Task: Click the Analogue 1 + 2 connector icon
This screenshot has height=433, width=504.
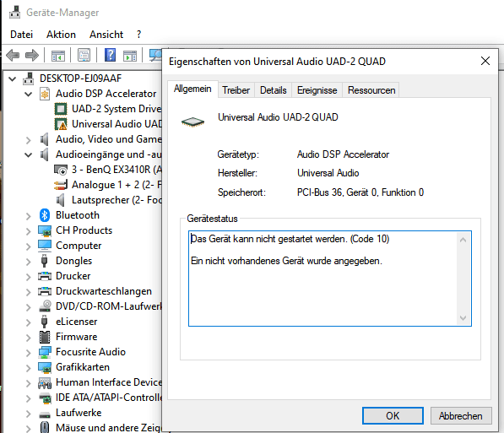Action: [x=61, y=185]
